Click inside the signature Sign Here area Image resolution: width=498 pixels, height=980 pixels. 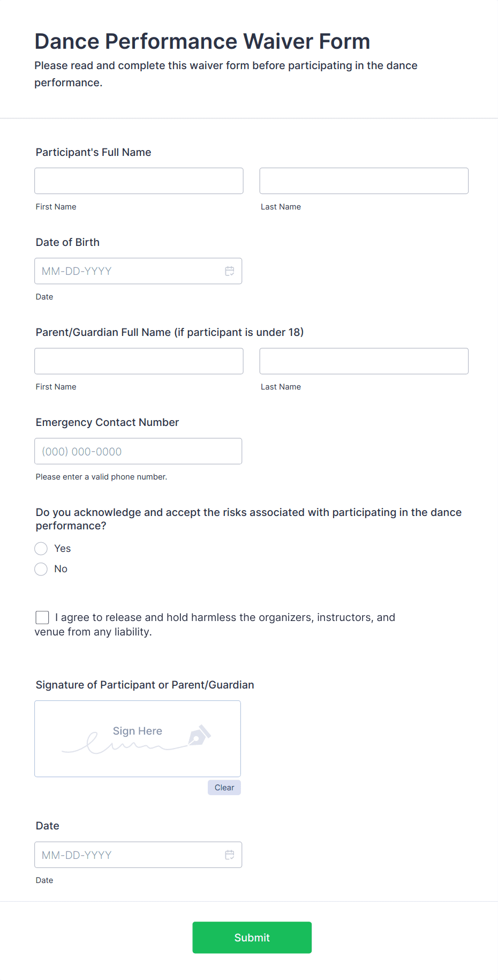[137, 739]
